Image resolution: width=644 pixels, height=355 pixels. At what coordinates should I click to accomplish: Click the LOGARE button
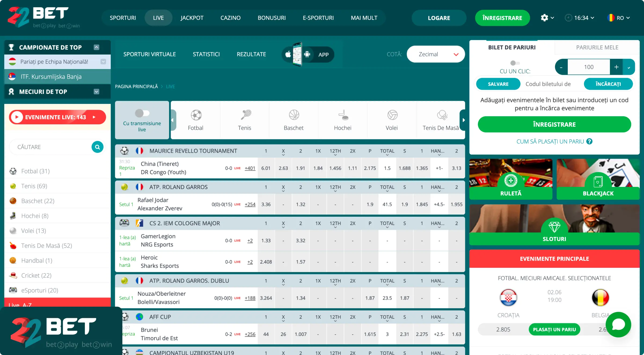pos(439,18)
